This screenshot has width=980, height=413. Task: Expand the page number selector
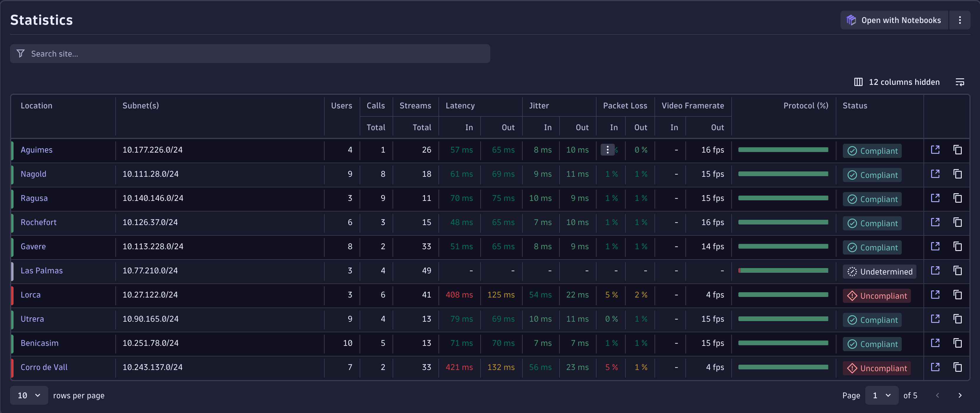pyautogui.click(x=882, y=396)
